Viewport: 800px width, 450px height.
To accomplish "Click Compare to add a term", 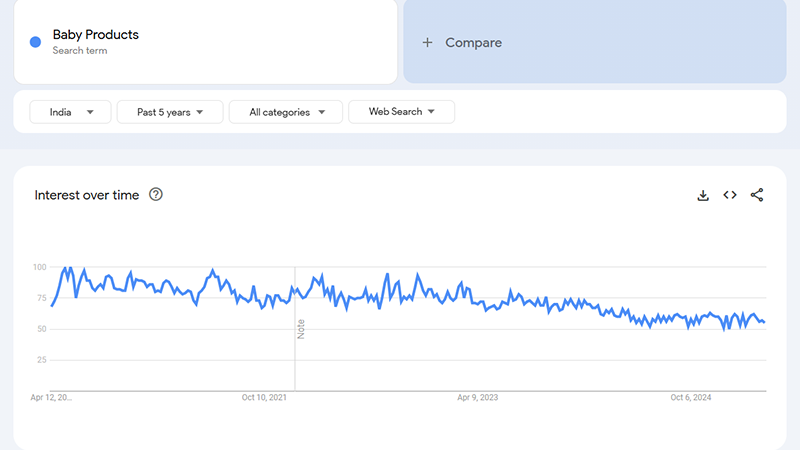I will coord(595,42).
